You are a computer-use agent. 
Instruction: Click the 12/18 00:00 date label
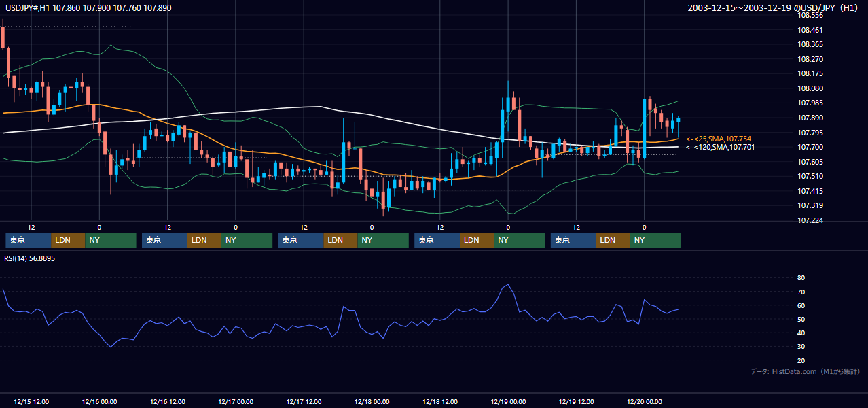coord(372,401)
